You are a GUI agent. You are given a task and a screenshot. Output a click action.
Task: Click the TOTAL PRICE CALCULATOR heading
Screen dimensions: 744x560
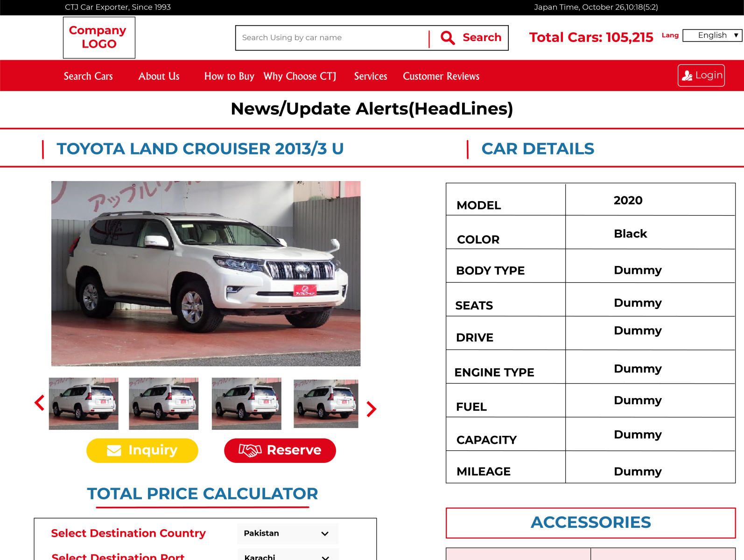(x=203, y=494)
